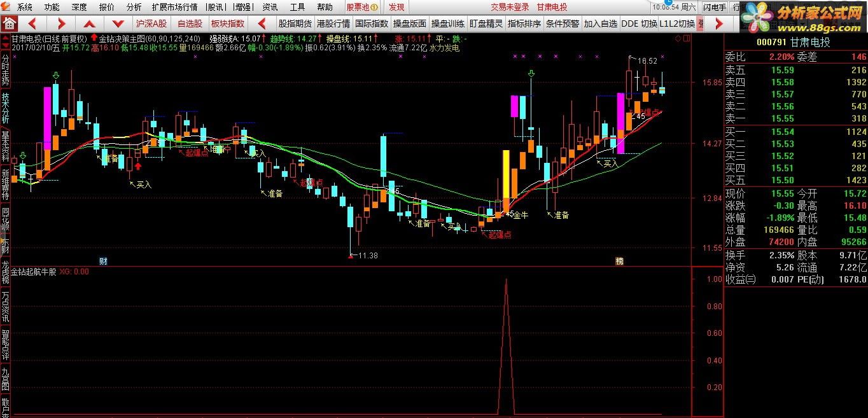Click the 金钻起航牛股 sub-indicator label
Image resolution: width=868 pixels, height=418 pixels.
pyautogui.click(x=34, y=272)
